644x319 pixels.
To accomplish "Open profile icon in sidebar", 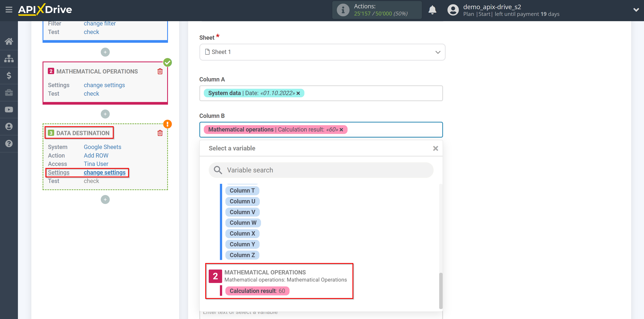I will click(x=9, y=126).
